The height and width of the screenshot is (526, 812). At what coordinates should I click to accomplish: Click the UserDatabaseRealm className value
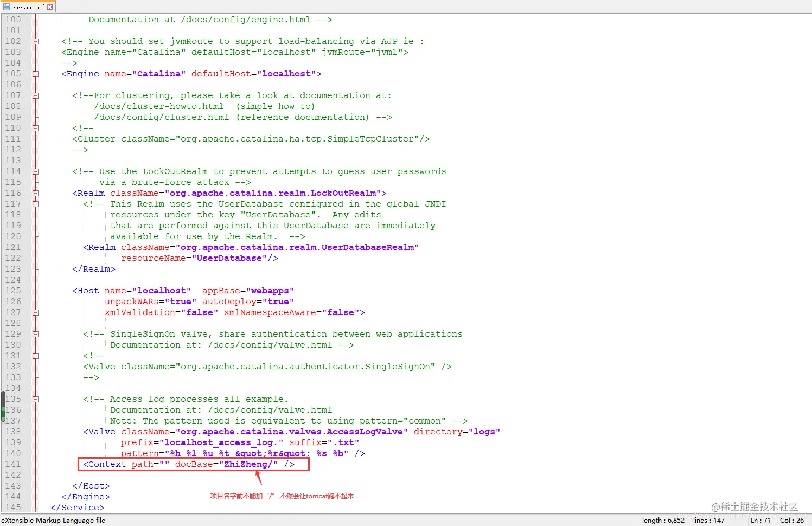[x=297, y=247]
